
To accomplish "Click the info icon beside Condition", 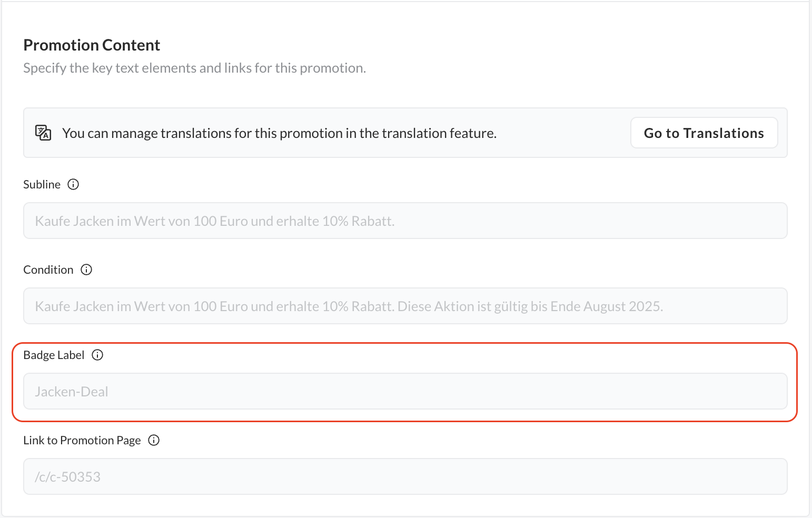I will (x=86, y=270).
